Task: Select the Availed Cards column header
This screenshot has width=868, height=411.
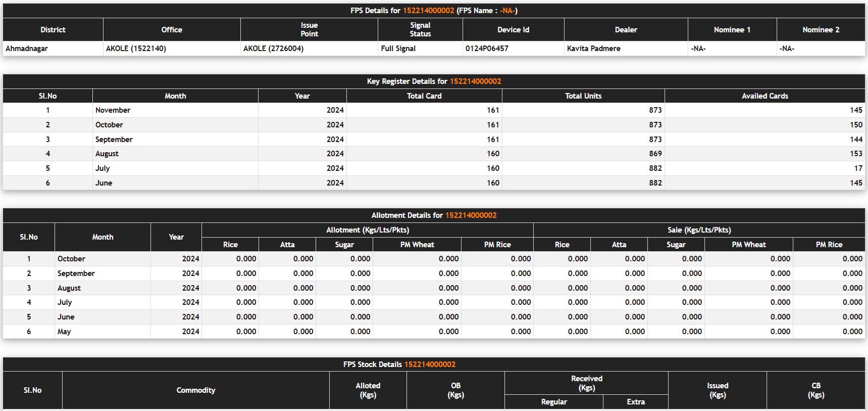Action: (x=764, y=96)
